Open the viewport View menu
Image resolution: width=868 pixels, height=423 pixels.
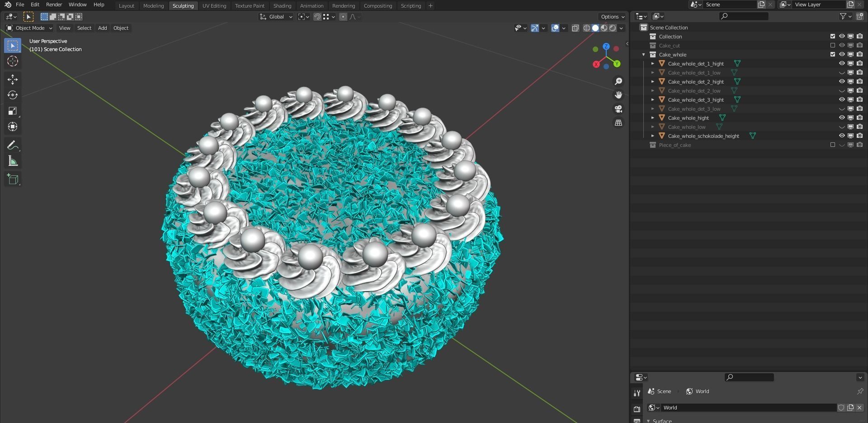coord(65,28)
